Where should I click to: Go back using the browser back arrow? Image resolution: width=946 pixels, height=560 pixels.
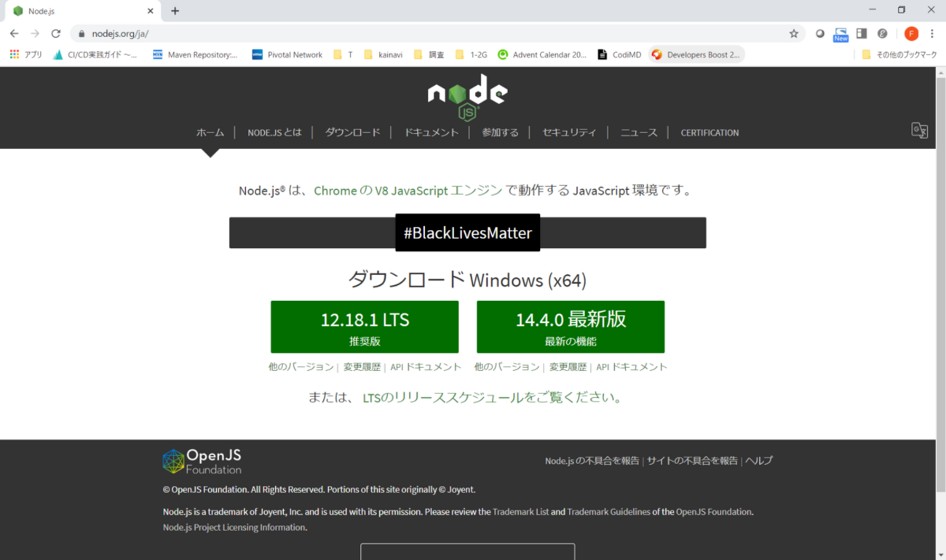click(14, 33)
